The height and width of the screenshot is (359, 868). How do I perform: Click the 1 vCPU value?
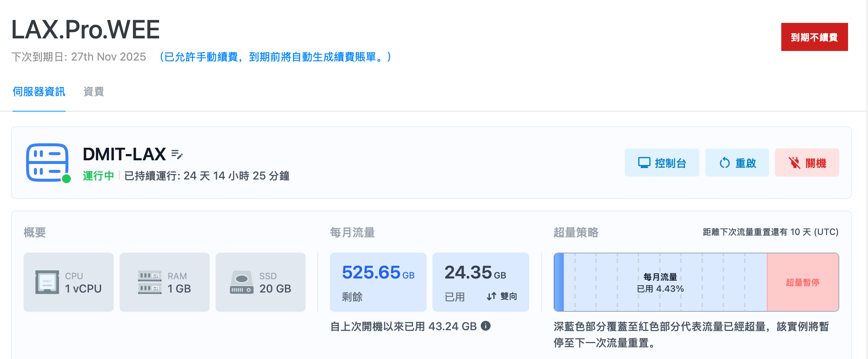pyautogui.click(x=83, y=288)
